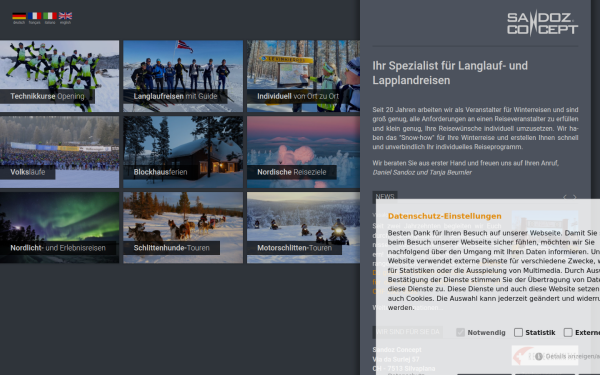This screenshot has width=600, height=375.
Task: Click the English UK flag icon
Action: pyautogui.click(x=65, y=16)
